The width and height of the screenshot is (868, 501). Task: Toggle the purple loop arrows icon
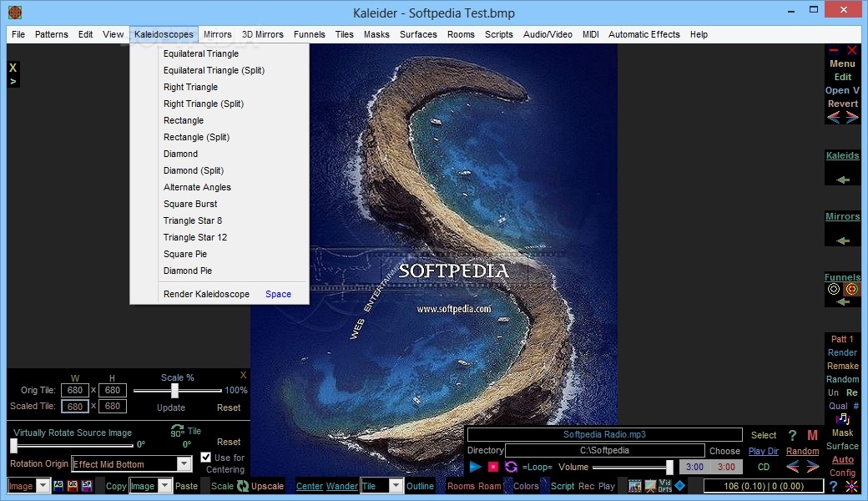tap(511, 467)
